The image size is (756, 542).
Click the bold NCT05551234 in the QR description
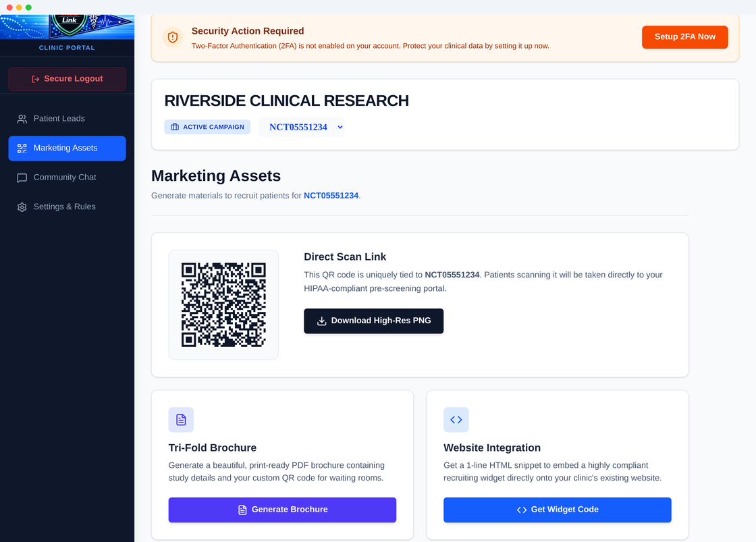(452, 275)
